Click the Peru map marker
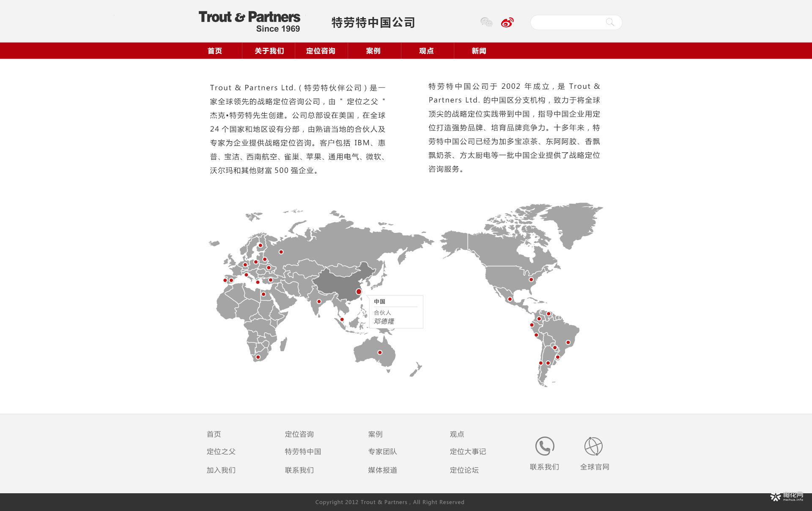 [x=536, y=335]
